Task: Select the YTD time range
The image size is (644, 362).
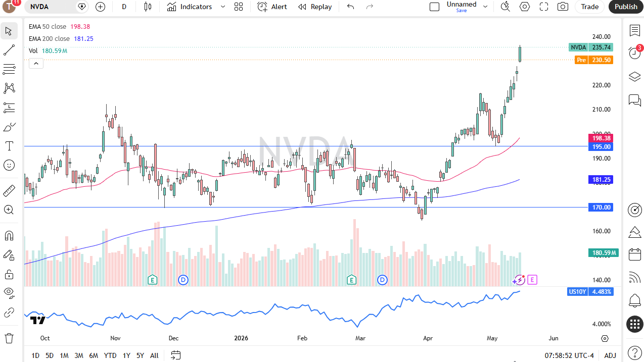Action: (x=110, y=355)
